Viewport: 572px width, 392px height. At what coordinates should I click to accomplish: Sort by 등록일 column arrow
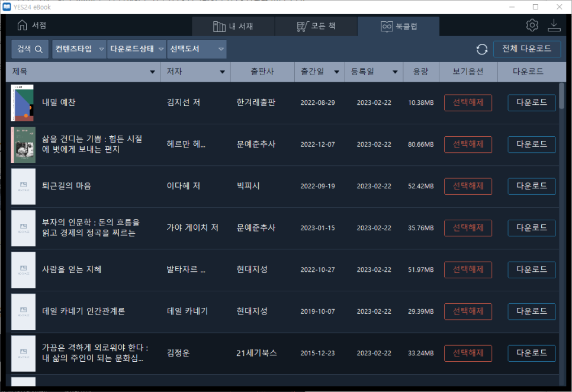tap(395, 72)
